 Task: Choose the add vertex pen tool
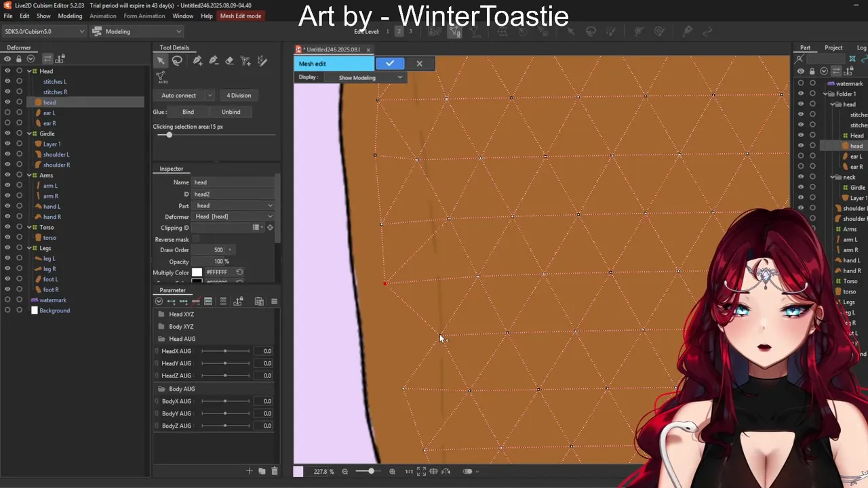pyautogui.click(x=197, y=61)
